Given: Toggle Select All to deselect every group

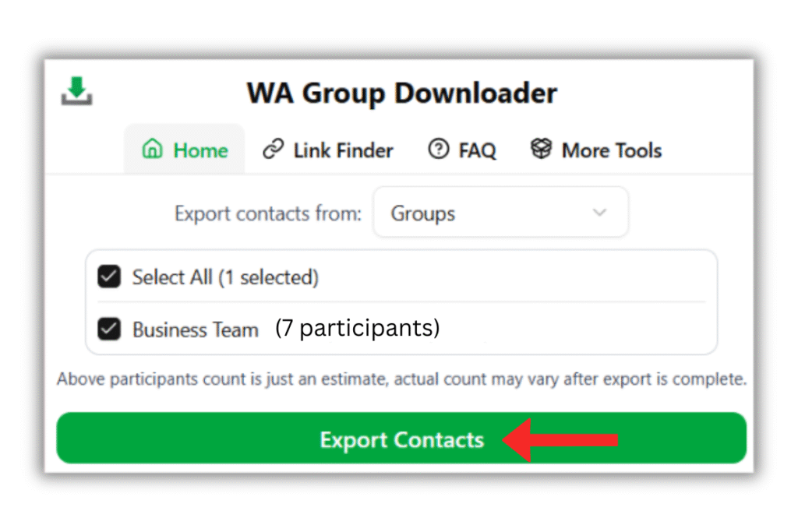Looking at the screenshot, I should click(x=109, y=277).
